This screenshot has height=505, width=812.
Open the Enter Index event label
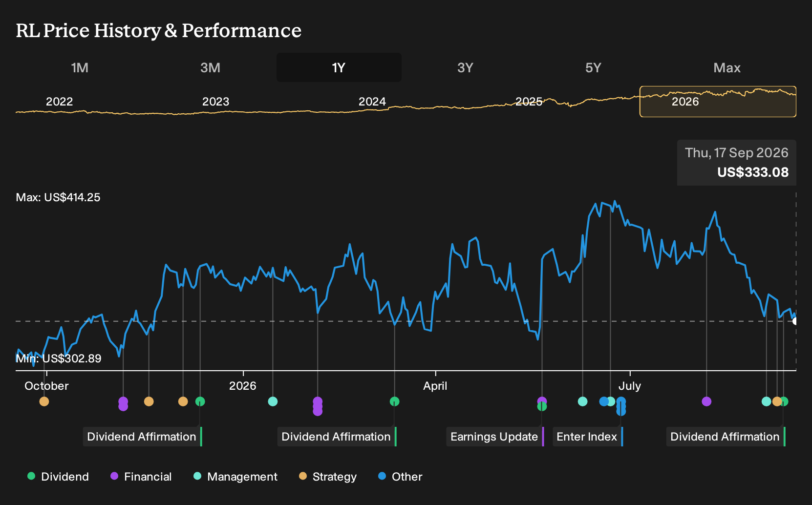[x=588, y=437]
